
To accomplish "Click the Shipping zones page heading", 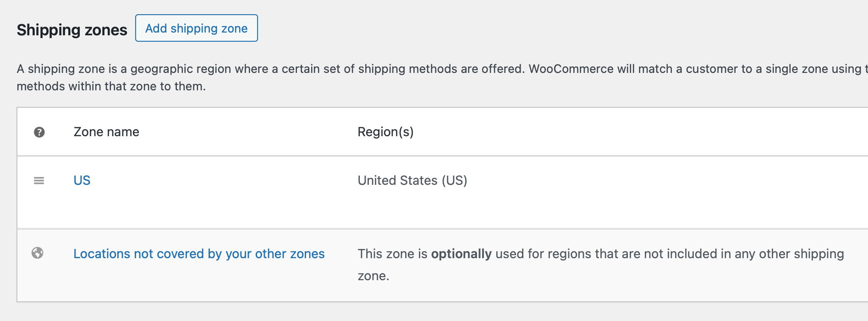I will (x=71, y=29).
